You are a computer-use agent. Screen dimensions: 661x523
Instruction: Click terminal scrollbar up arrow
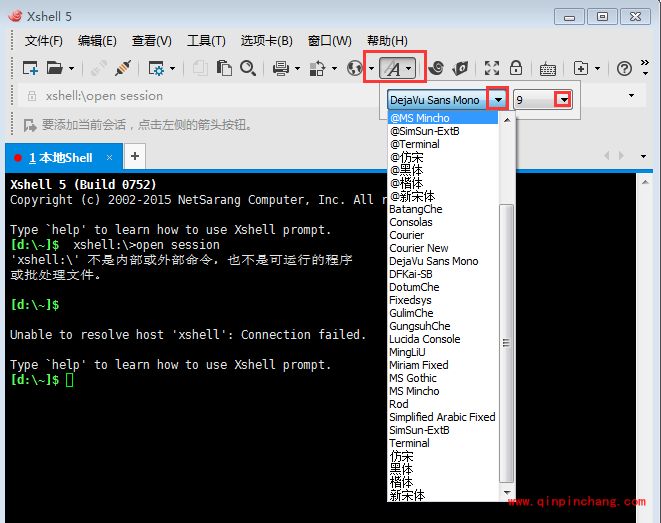pos(645,182)
